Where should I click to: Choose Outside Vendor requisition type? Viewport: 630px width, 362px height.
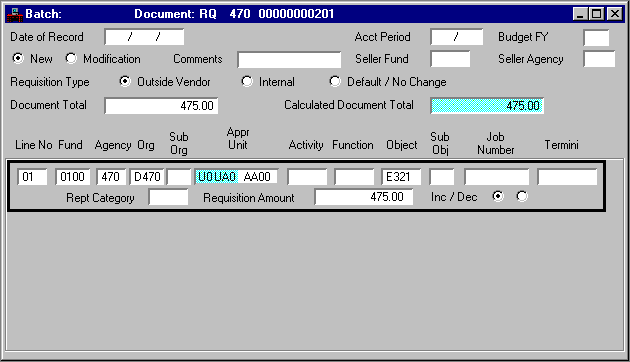125,82
